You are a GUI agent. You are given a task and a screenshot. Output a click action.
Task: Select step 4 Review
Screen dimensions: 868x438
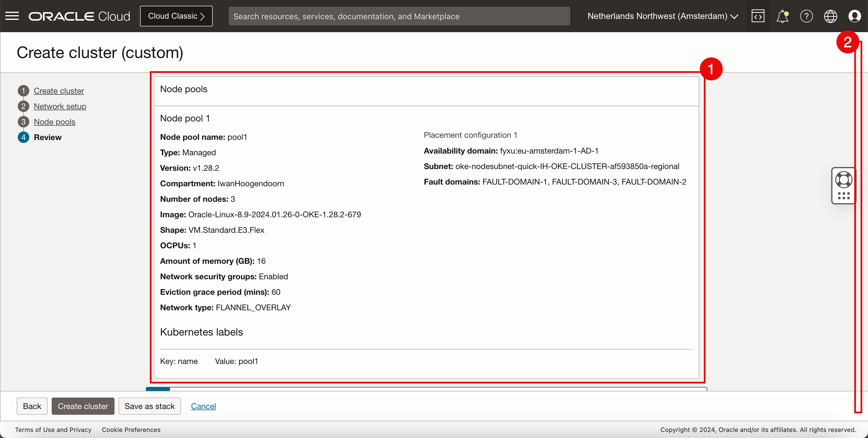(x=48, y=137)
